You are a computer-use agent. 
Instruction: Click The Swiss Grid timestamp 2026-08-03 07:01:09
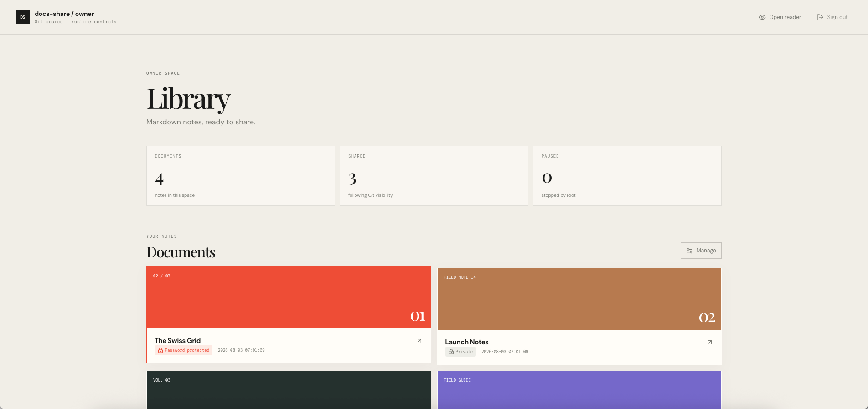[x=241, y=350]
